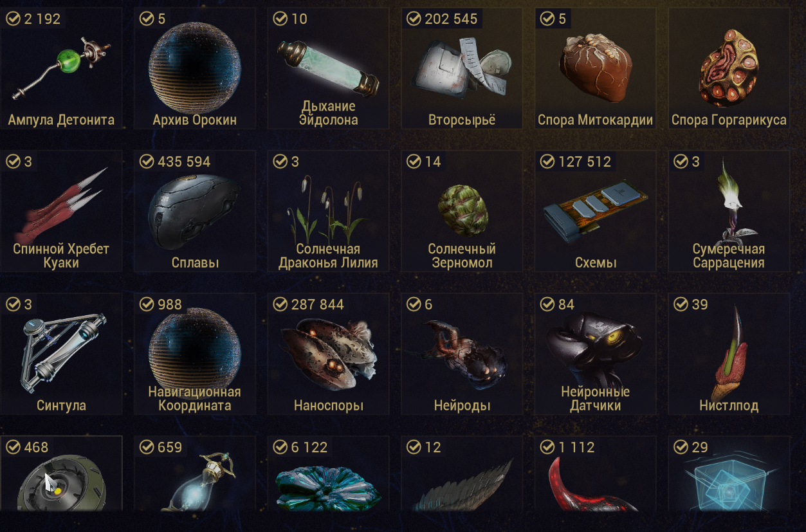Viewport: 806px width, 532px height.
Task: Click the Сумеречная Саррацения plant tile
Action: 729,211
